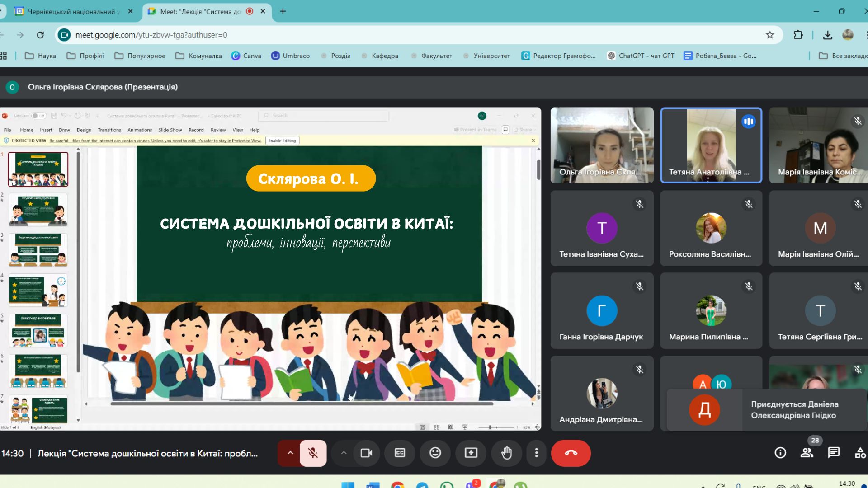This screenshot has height=488, width=868.
Task: Leave the call with red hang-up button
Action: (571, 453)
